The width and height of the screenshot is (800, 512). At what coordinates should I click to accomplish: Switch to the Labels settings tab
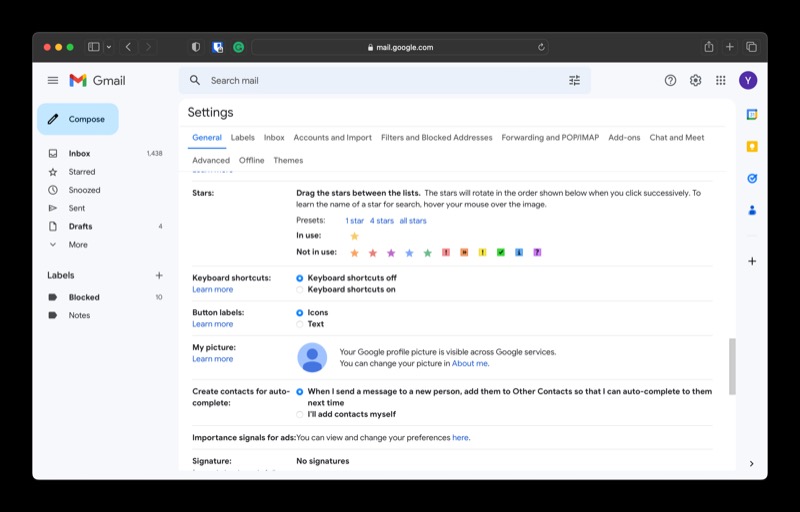click(242, 138)
